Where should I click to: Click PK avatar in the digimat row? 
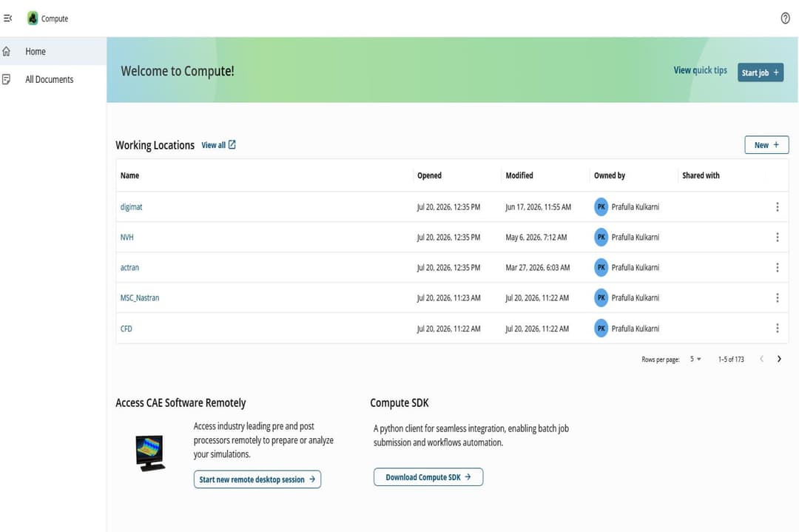click(x=601, y=206)
